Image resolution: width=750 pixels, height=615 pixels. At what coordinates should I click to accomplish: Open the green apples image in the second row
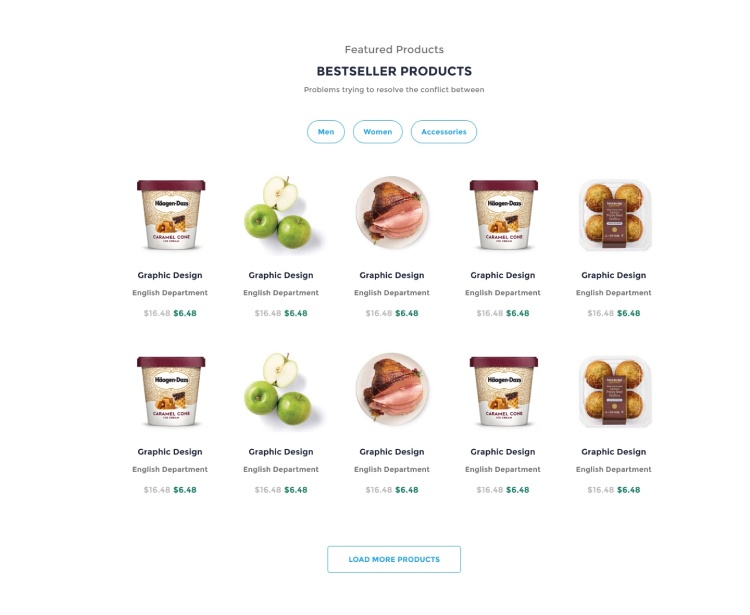(x=281, y=390)
